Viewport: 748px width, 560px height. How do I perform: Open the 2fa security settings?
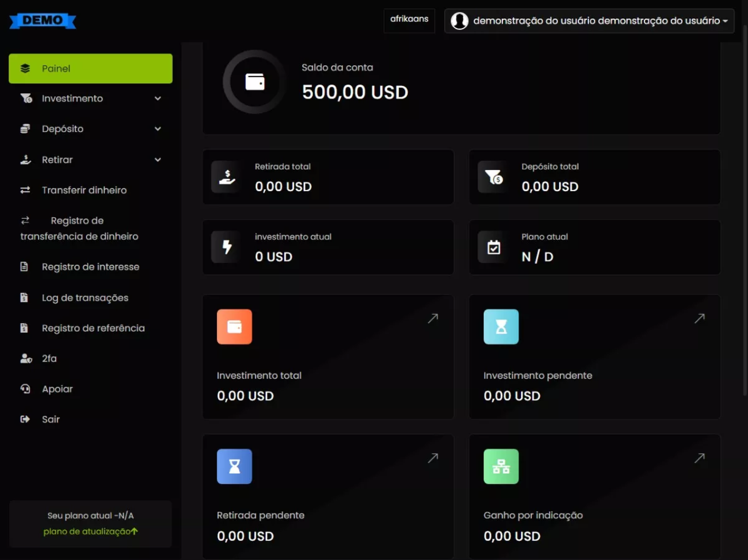[49, 359]
